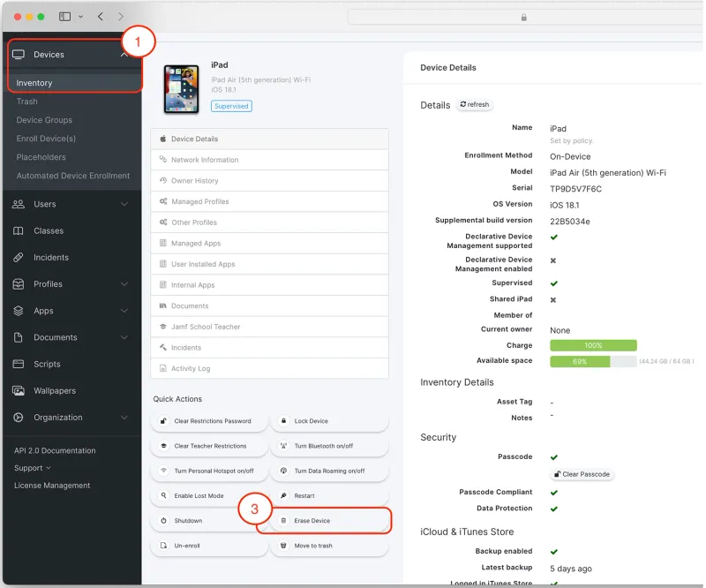Click the power icon on Shutdown

click(163, 520)
